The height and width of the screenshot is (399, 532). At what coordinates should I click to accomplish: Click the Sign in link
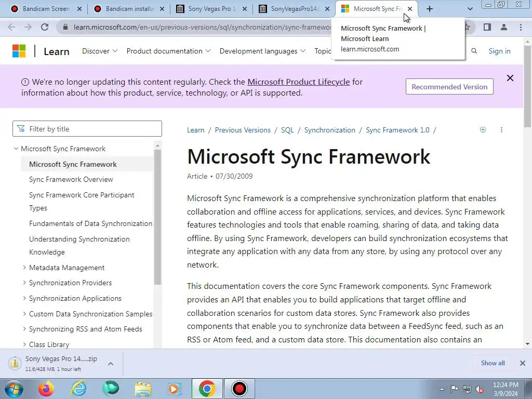point(499,51)
